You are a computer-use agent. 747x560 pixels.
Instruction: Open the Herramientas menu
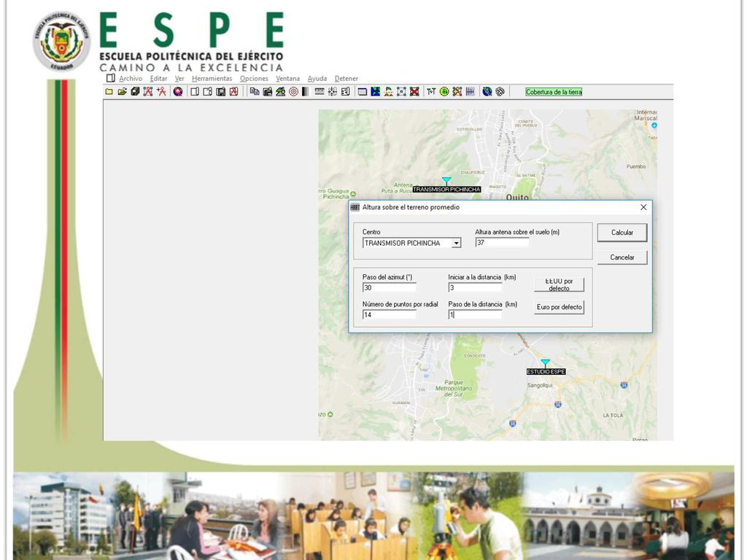tap(212, 79)
